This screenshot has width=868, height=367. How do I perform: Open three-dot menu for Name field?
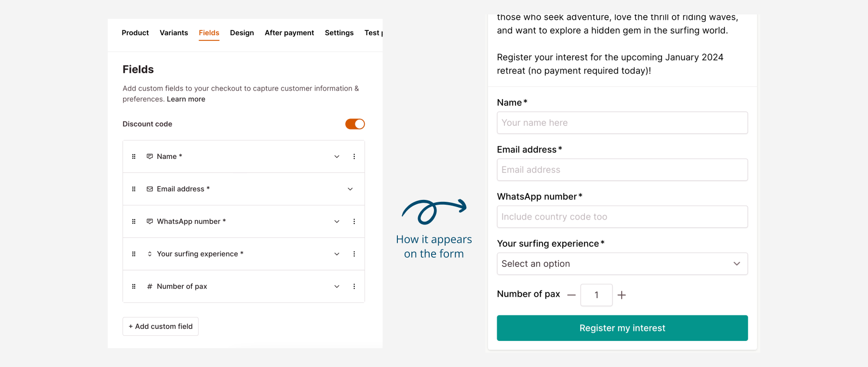point(354,157)
